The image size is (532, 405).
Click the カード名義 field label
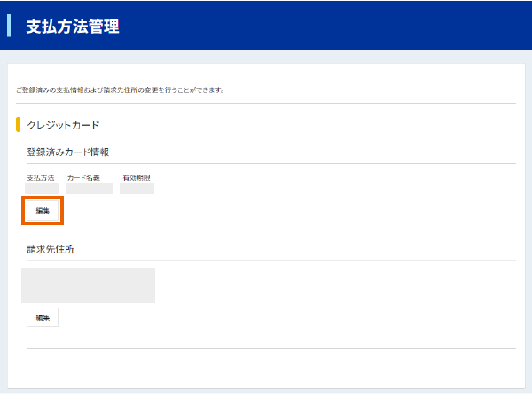click(x=83, y=178)
